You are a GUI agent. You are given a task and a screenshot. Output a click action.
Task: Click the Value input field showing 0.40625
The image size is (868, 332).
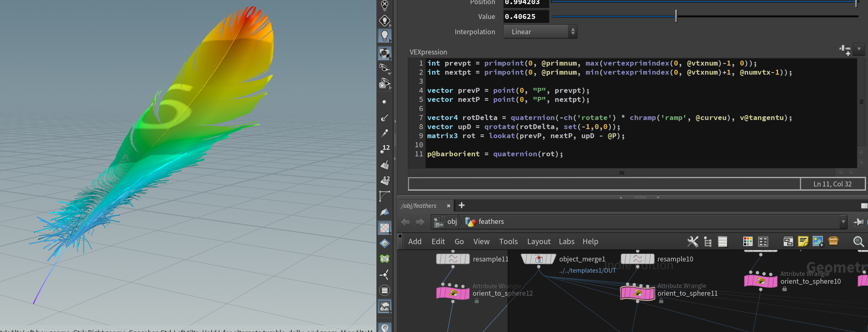coord(525,16)
